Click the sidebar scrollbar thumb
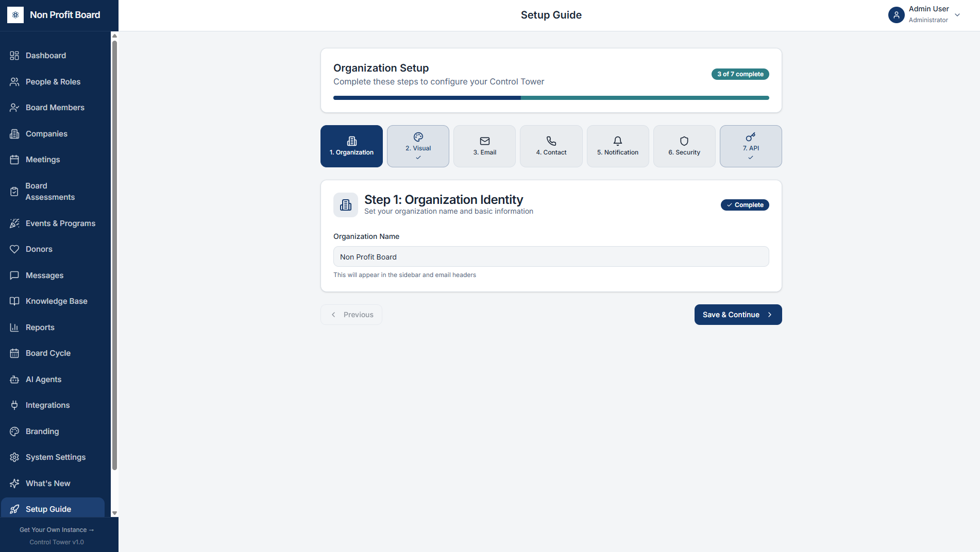Image resolution: width=980 pixels, height=552 pixels. click(x=114, y=255)
